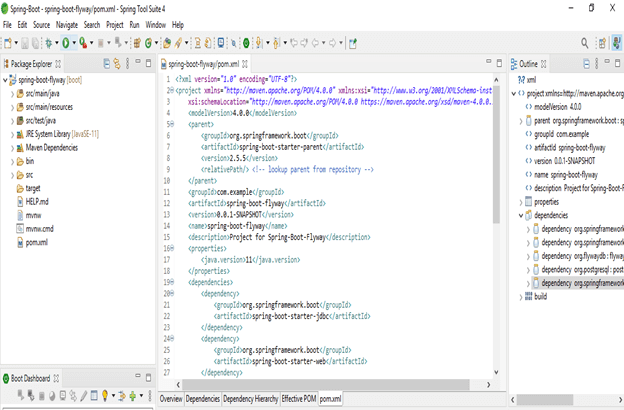
Task: Open Package Explorer view menu dots
Action: point(127,64)
